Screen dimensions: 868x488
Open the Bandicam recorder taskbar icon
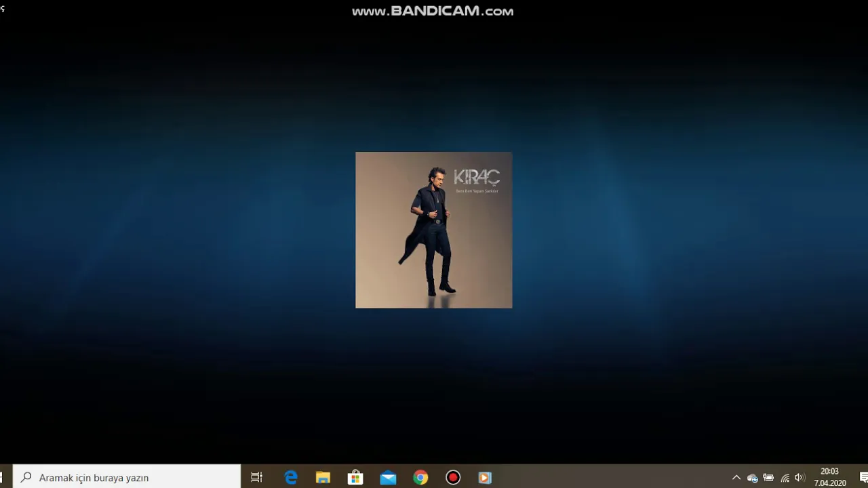(453, 477)
